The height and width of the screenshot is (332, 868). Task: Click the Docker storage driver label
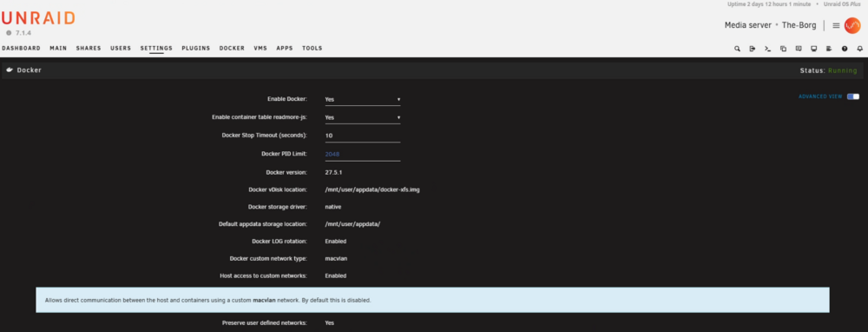278,207
